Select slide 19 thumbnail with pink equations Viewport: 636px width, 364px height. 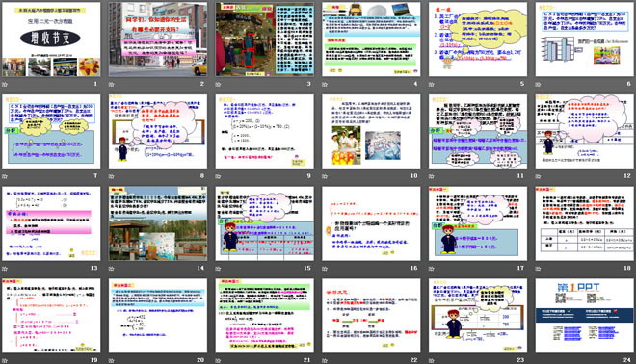click(51, 315)
